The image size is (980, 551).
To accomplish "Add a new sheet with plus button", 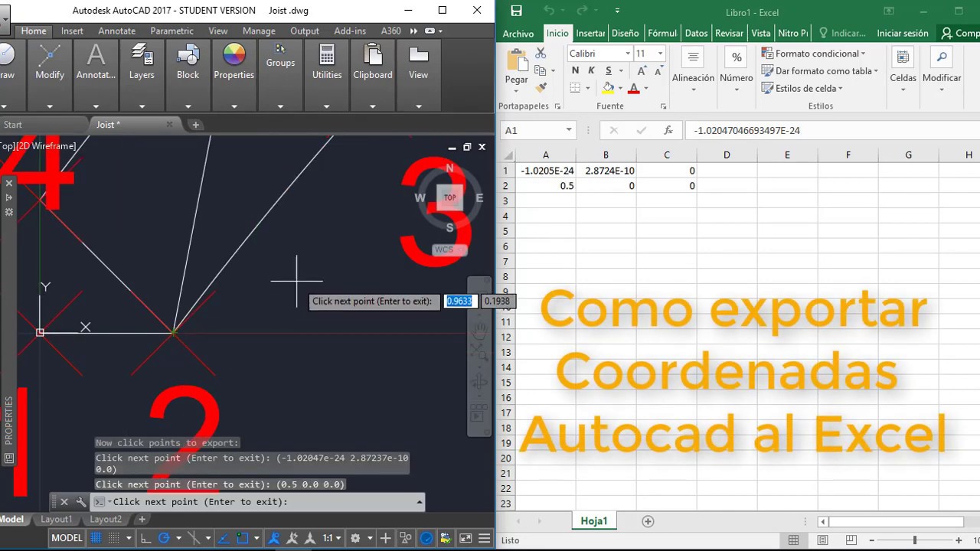I will coord(648,521).
